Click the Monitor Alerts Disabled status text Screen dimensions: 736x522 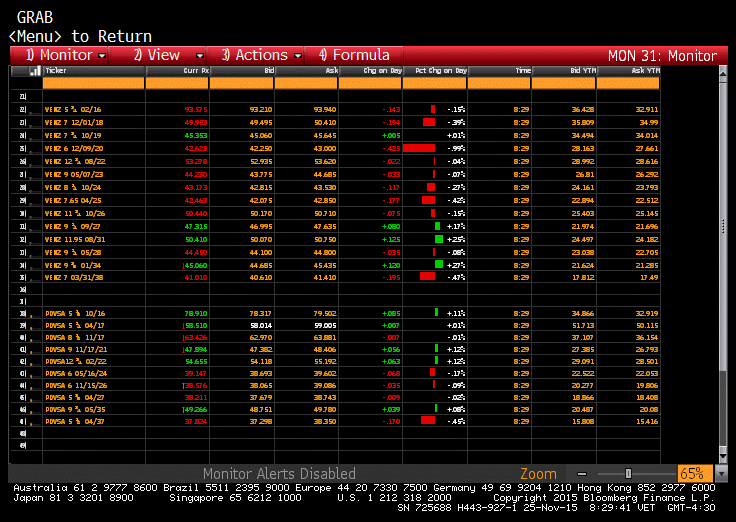[x=279, y=474]
